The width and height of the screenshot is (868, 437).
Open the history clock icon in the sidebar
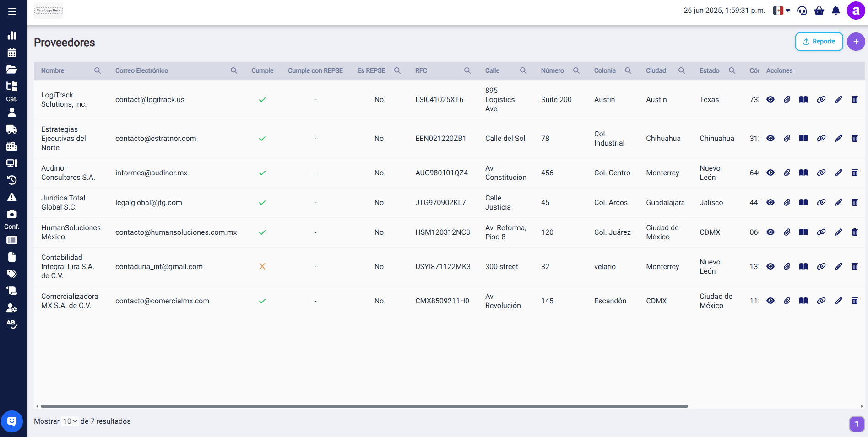tap(12, 180)
